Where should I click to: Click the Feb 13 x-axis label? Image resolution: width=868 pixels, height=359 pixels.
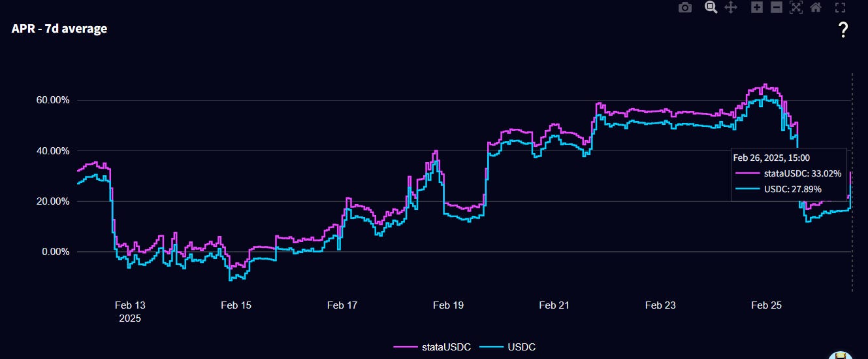[130, 305]
